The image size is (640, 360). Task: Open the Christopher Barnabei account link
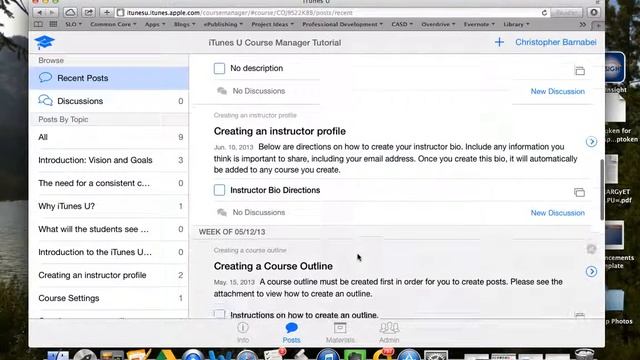click(x=556, y=42)
